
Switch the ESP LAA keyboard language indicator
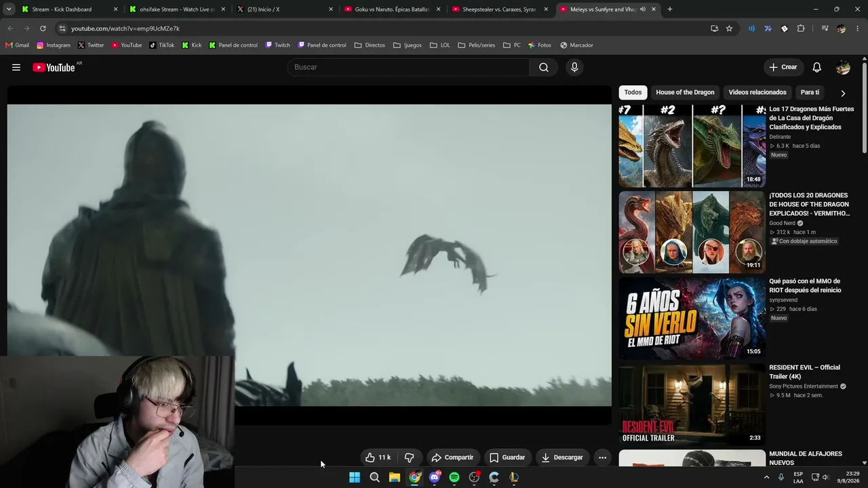pyautogui.click(x=798, y=477)
